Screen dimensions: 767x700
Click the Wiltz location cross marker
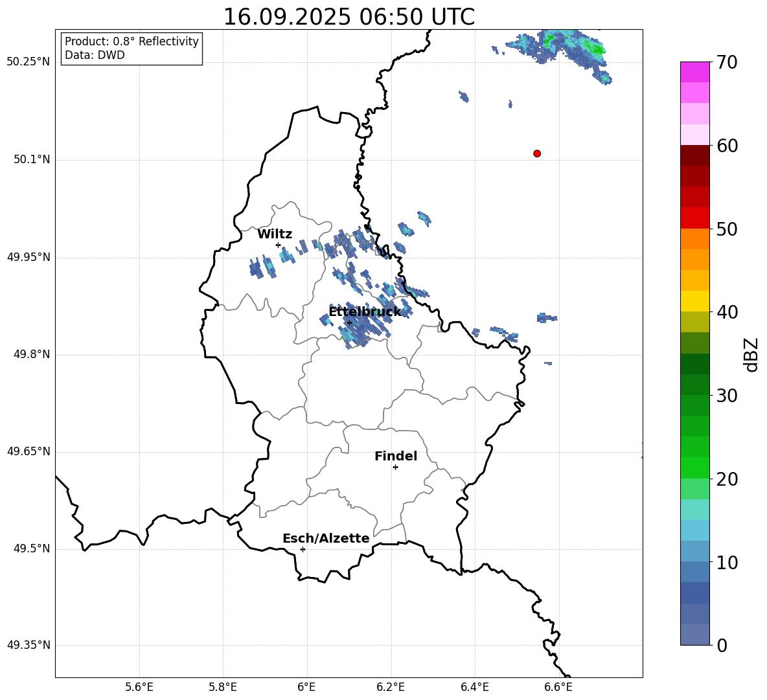[x=279, y=245]
